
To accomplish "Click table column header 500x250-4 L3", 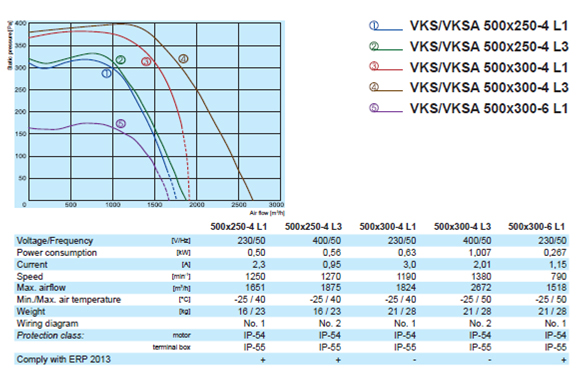I will 313,227.
